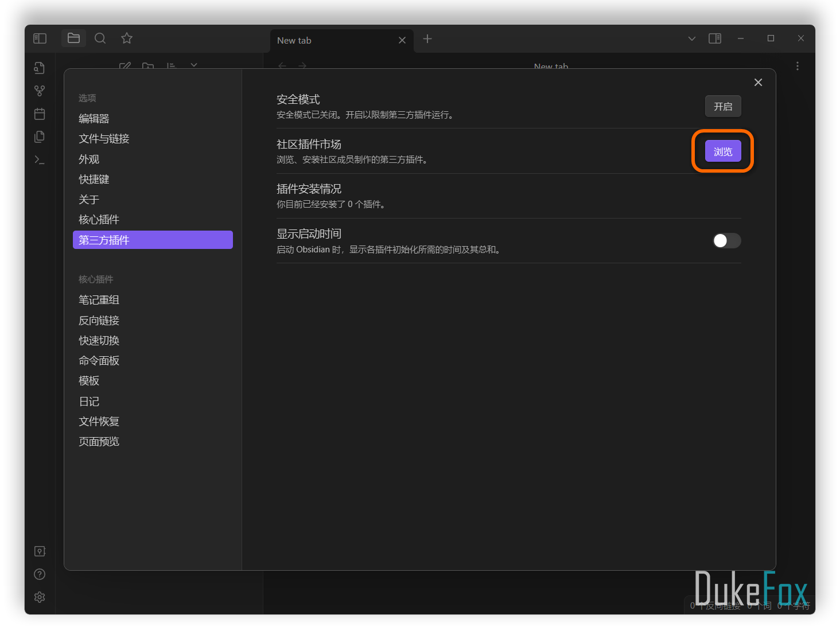
Task: Expand the tab list dropdown chevron
Action: click(x=691, y=38)
